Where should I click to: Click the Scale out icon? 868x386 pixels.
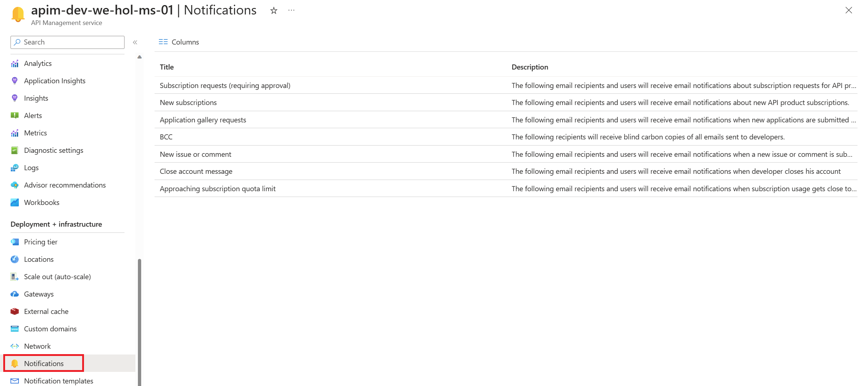click(14, 277)
